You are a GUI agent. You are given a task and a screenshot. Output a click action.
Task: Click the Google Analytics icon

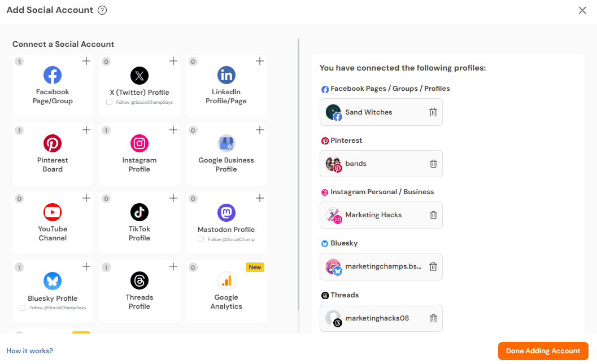click(226, 280)
